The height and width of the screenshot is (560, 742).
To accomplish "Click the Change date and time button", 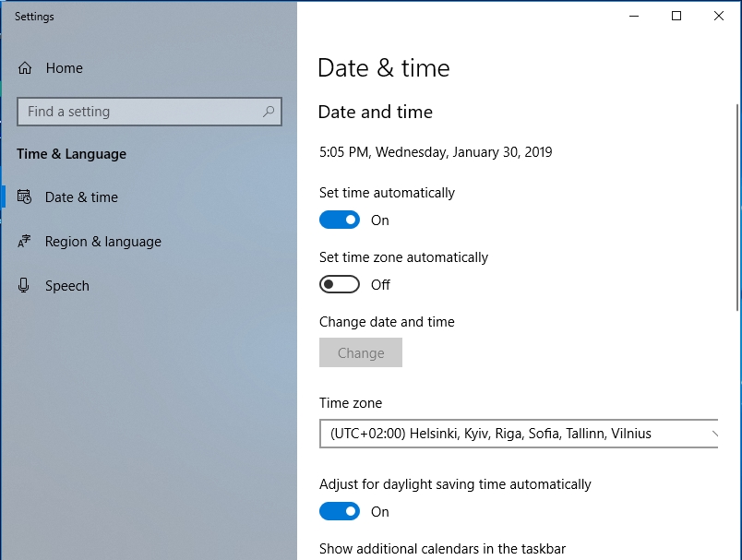I will click(361, 353).
